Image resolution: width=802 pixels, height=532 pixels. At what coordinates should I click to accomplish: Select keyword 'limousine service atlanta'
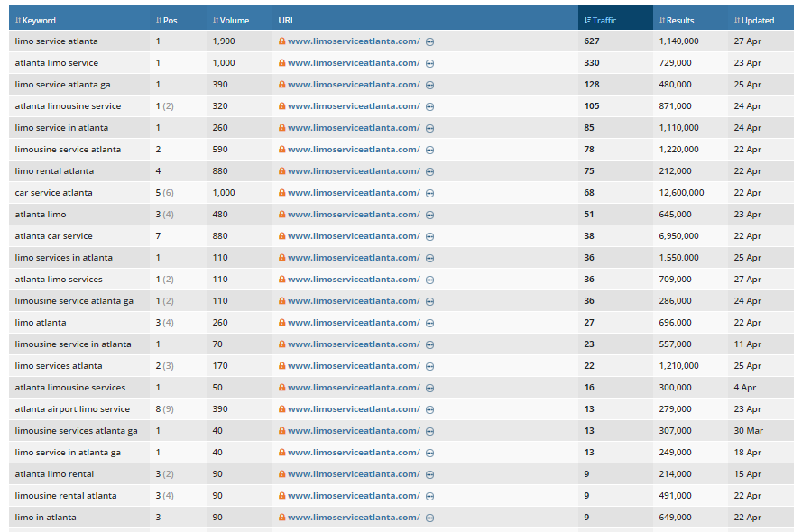click(x=68, y=149)
